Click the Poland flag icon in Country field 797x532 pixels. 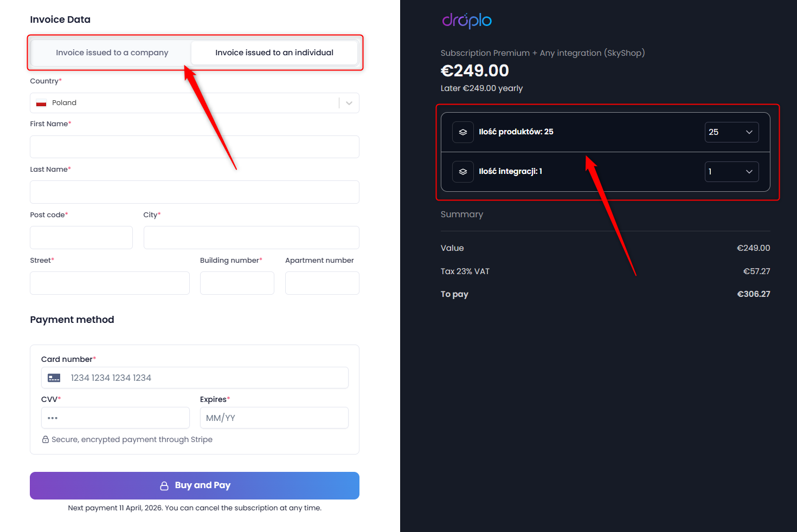pyautogui.click(x=41, y=103)
